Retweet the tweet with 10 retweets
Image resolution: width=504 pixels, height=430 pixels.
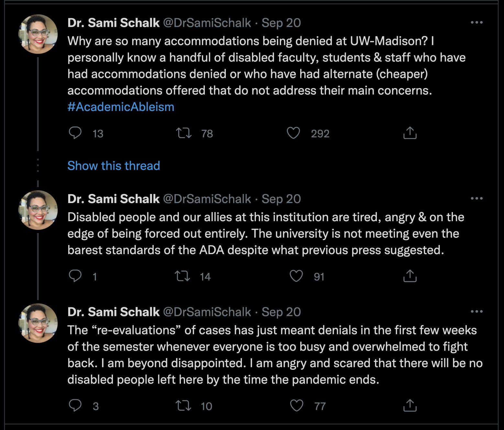click(x=183, y=405)
